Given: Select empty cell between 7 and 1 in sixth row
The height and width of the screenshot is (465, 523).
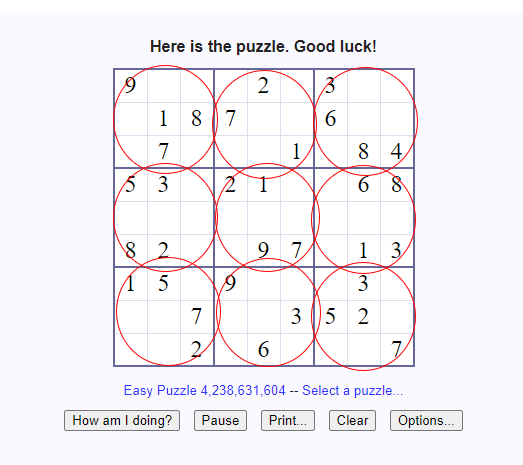Looking at the screenshot, I should pos(331,251).
